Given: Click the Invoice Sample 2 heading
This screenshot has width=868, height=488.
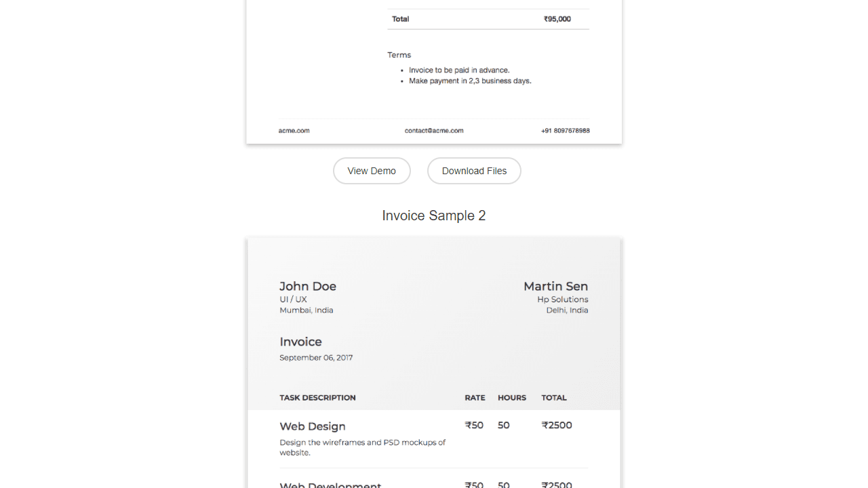Looking at the screenshot, I should (x=434, y=216).
